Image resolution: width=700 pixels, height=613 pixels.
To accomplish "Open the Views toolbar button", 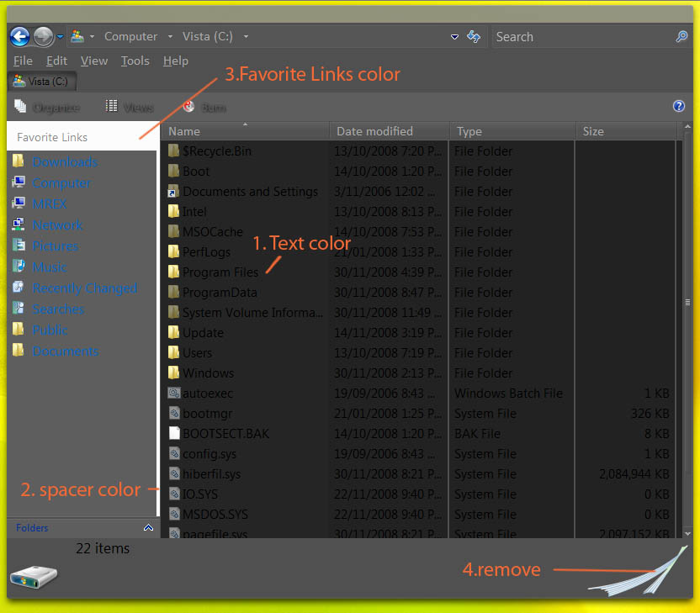I will pos(130,107).
